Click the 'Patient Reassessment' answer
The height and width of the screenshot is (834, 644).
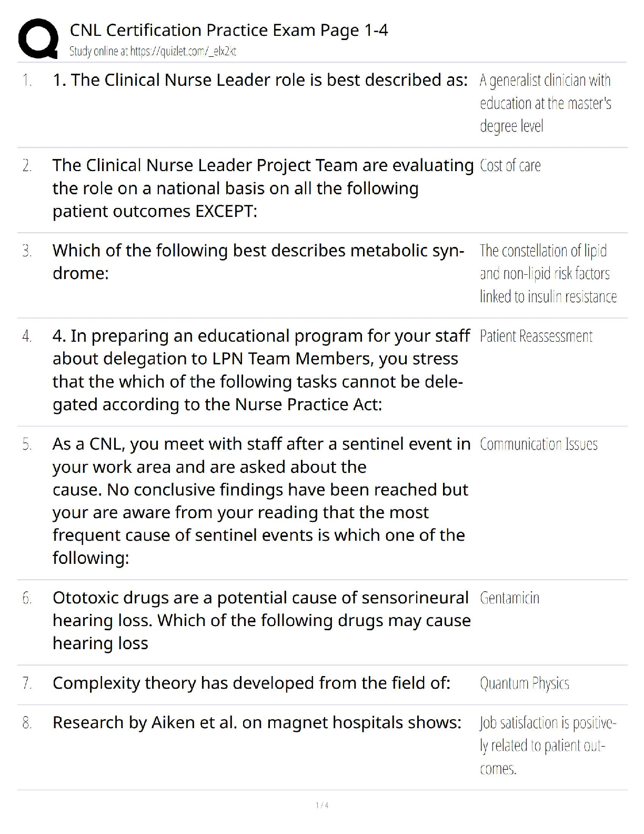536,336
